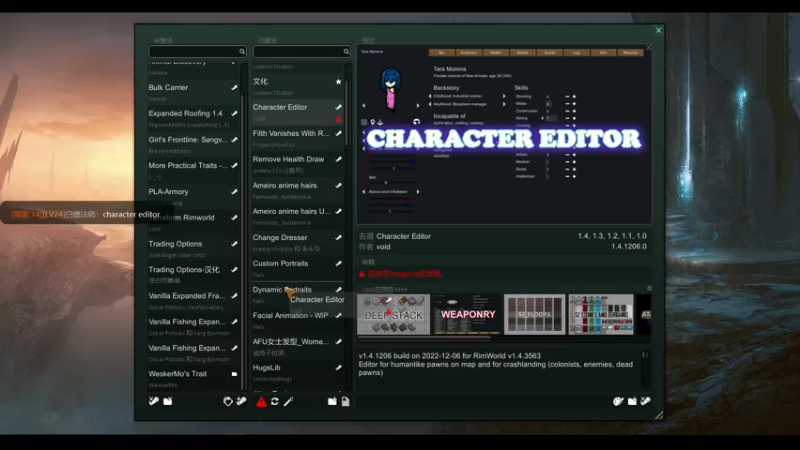Click the heart-shaped tag icon under the inactive list

[x=228, y=402]
